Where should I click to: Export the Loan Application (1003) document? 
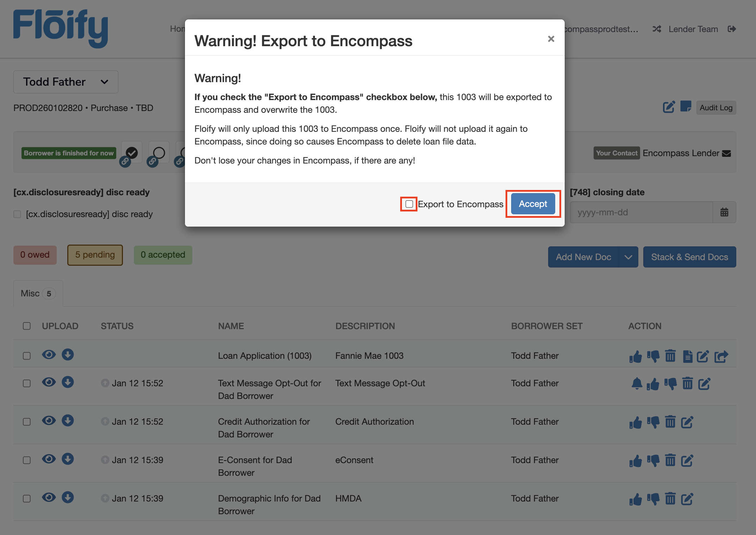pyautogui.click(x=721, y=356)
